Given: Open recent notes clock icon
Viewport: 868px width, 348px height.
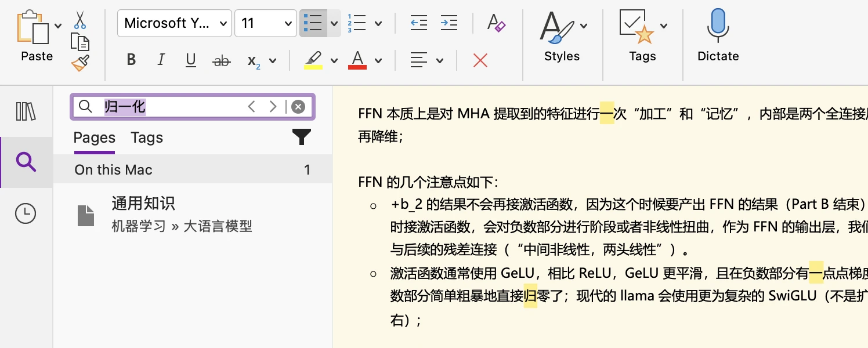Looking at the screenshot, I should (x=26, y=213).
